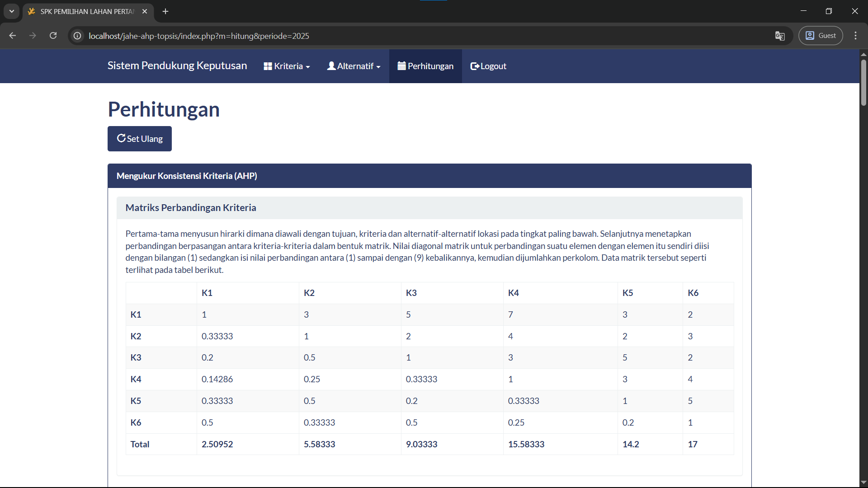Click the total value 15.58333

526,444
